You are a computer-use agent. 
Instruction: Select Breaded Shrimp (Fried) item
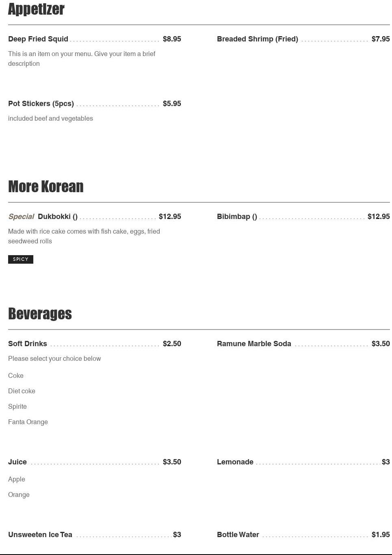[x=257, y=39]
